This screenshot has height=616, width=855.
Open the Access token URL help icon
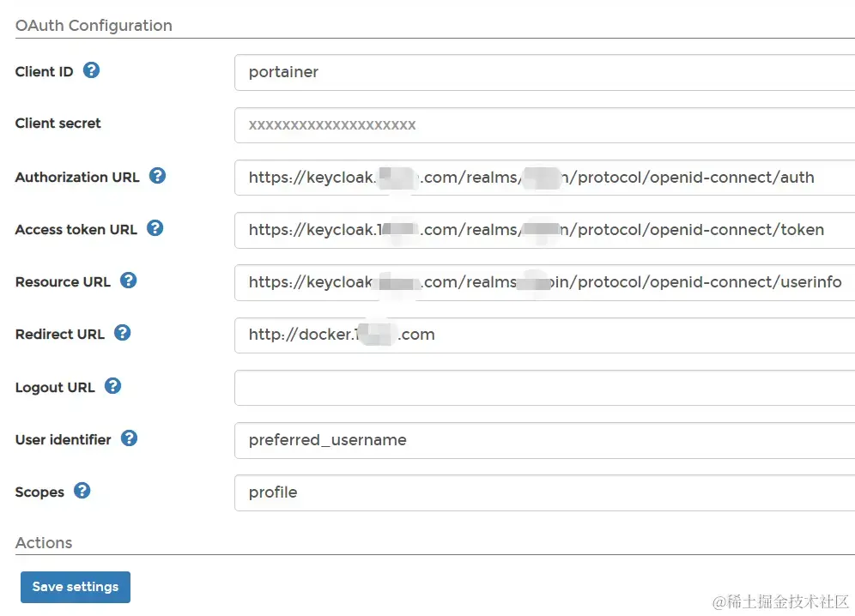155,228
